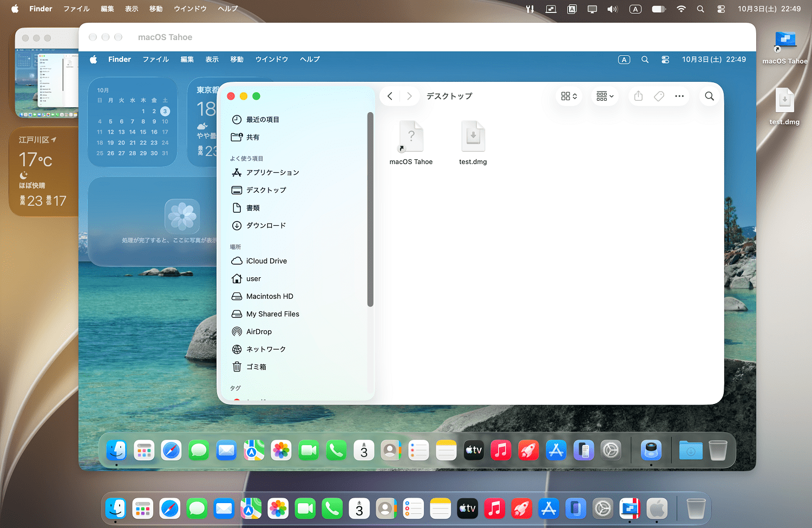Open Contacts in the host dock
The width and height of the screenshot is (812, 528).
coord(387,509)
